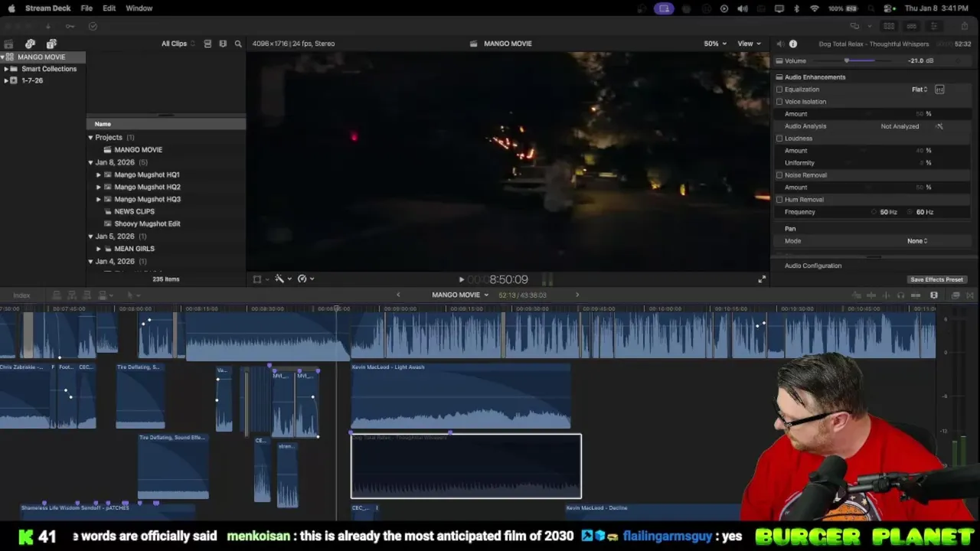Expand the 1-7-26 event

click(6, 80)
